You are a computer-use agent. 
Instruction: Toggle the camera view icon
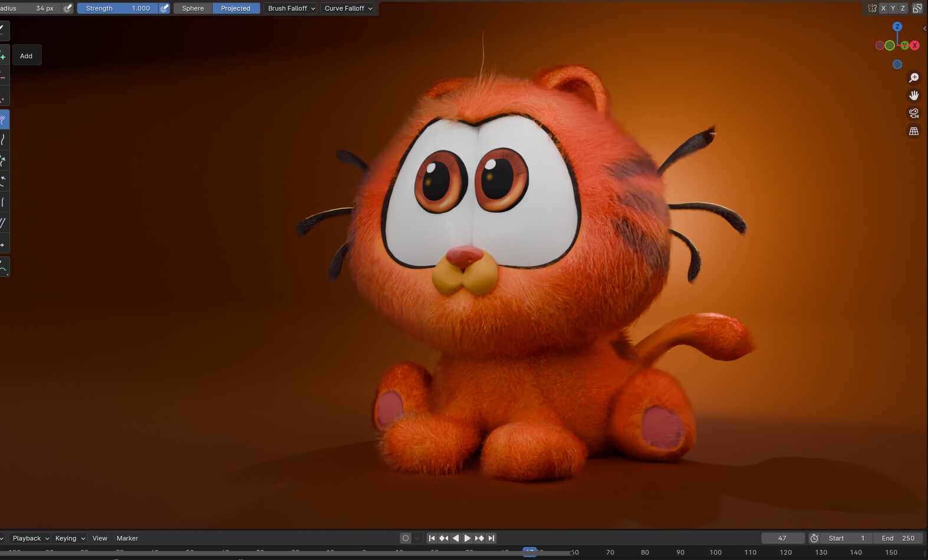click(914, 113)
